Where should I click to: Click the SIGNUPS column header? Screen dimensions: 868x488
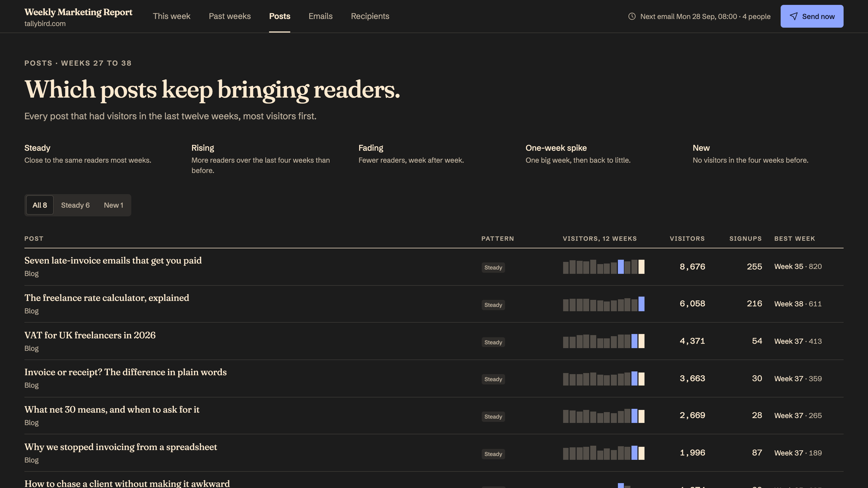point(745,239)
